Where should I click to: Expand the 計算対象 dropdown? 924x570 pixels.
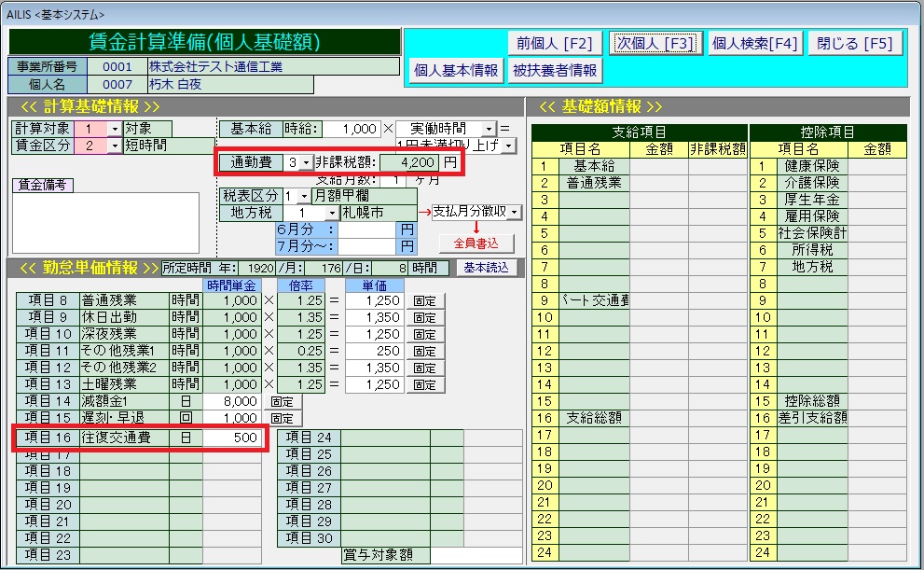click(115, 129)
